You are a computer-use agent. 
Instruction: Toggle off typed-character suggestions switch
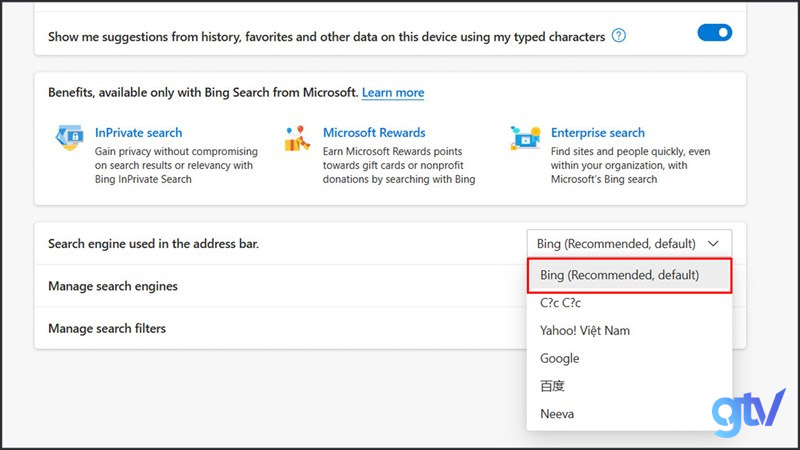click(x=714, y=34)
